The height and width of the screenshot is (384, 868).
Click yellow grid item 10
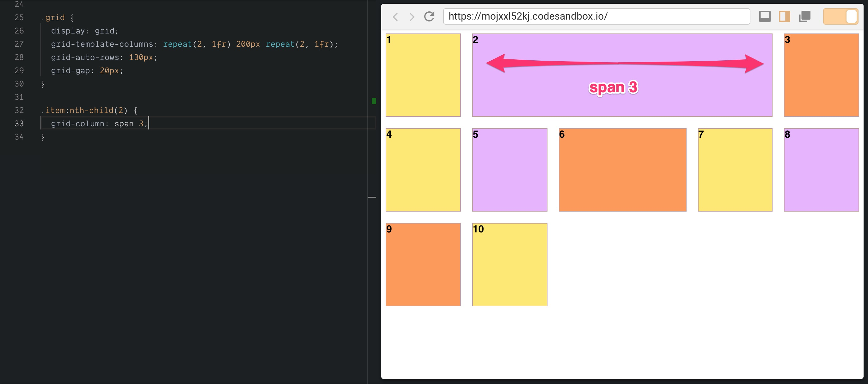(510, 265)
